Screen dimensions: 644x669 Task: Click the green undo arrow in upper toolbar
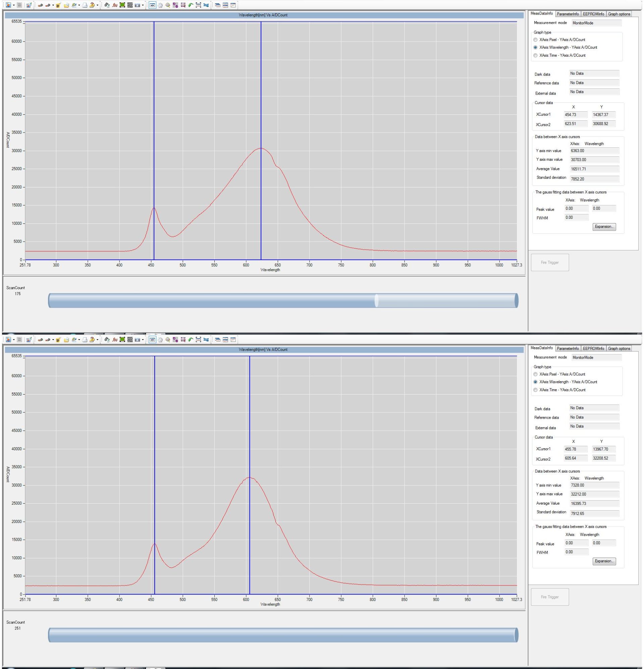pos(191,5)
